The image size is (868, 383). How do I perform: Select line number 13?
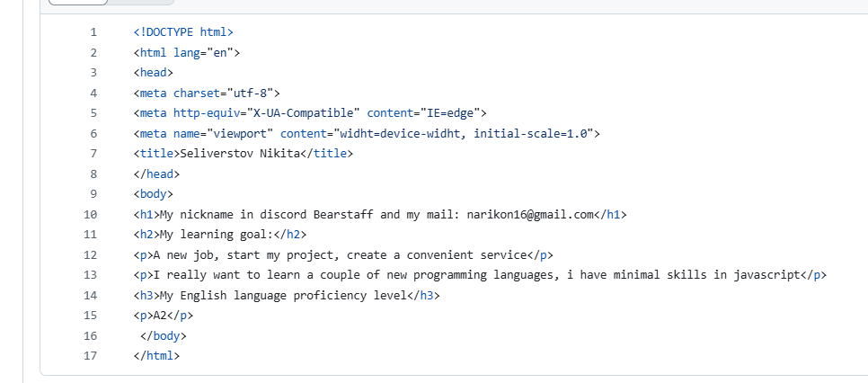(x=90, y=275)
